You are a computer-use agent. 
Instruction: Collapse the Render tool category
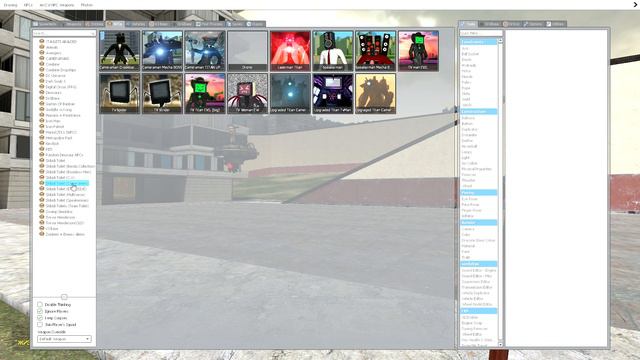tap(479, 222)
